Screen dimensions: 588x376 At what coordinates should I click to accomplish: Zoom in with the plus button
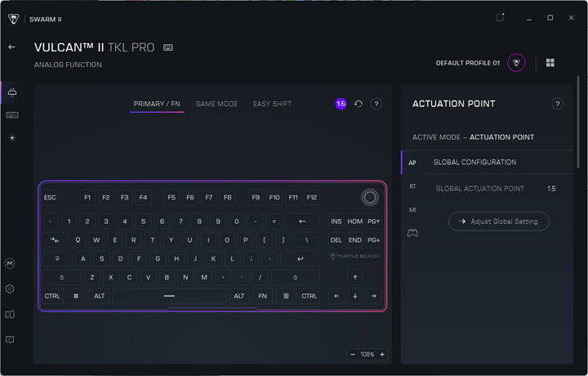coord(382,355)
